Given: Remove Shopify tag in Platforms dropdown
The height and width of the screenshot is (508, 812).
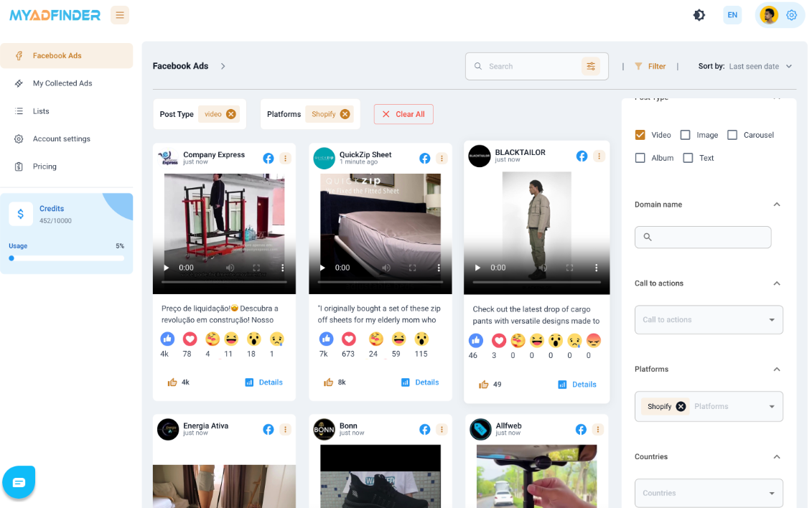Looking at the screenshot, I should click(681, 407).
